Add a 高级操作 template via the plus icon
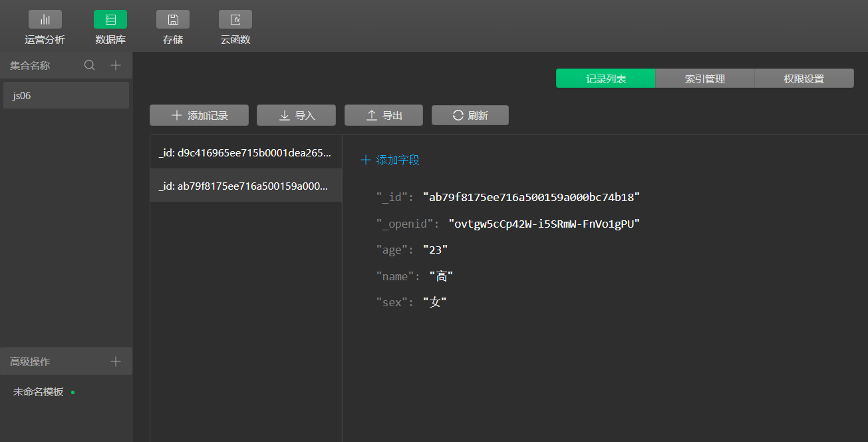This screenshot has width=868, height=442. coord(116,361)
